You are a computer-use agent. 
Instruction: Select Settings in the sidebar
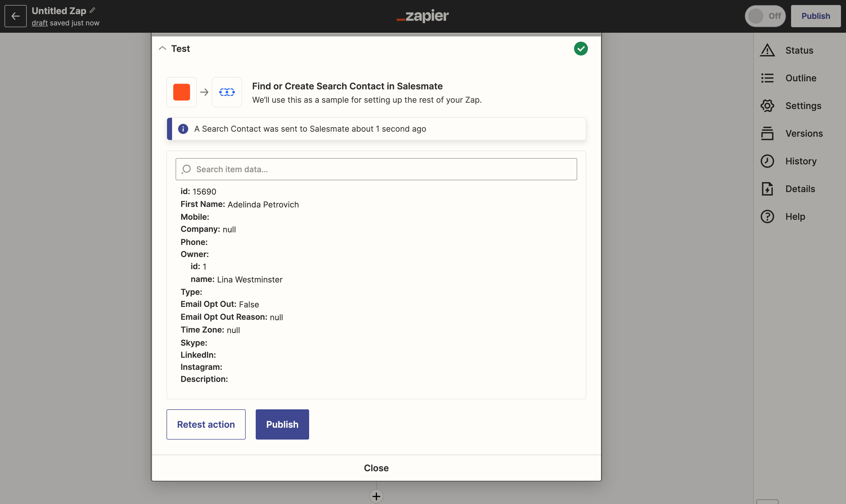click(x=803, y=106)
